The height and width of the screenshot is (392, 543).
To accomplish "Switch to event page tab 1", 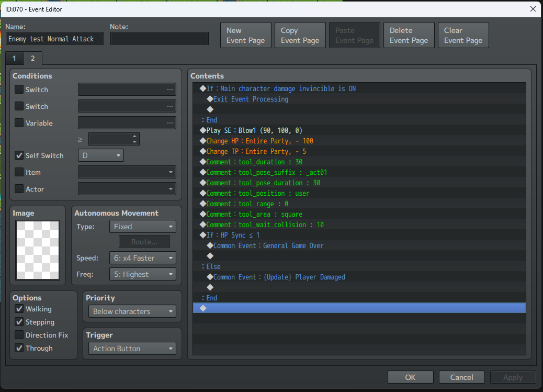I will (x=14, y=58).
